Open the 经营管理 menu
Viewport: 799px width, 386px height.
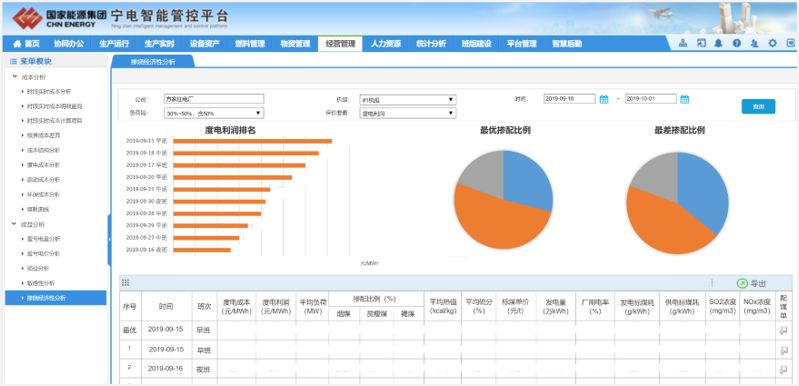[340, 44]
